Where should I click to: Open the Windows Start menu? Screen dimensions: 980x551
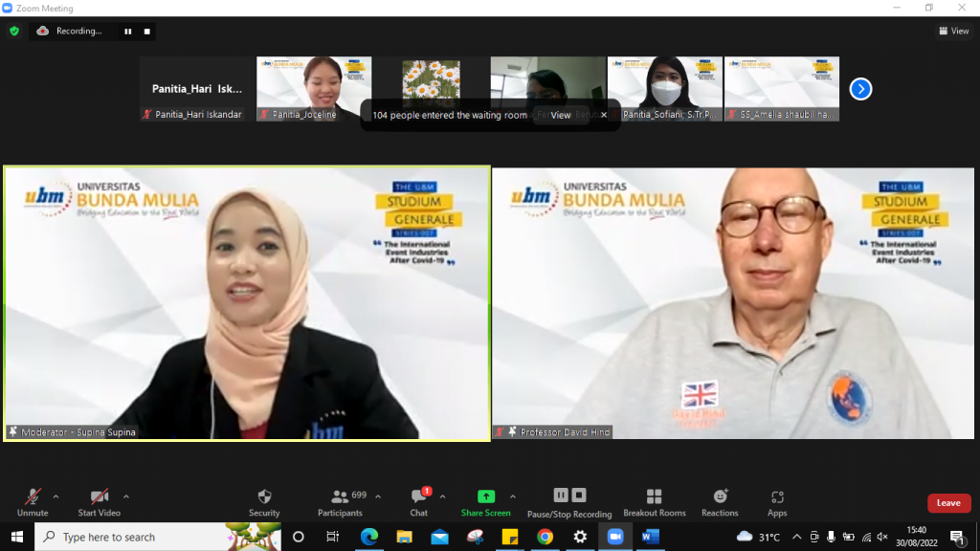click(x=17, y=537)
